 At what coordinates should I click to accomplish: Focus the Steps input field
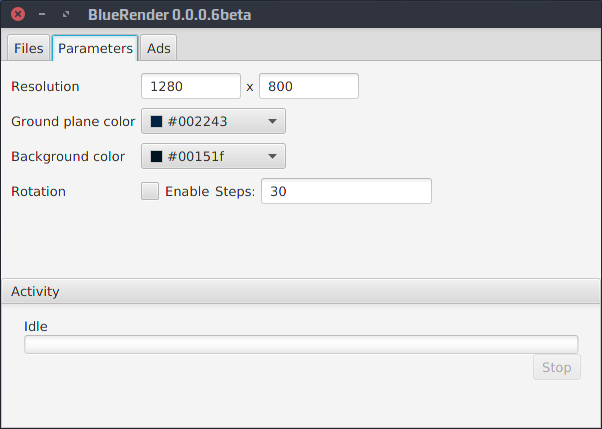346,191
